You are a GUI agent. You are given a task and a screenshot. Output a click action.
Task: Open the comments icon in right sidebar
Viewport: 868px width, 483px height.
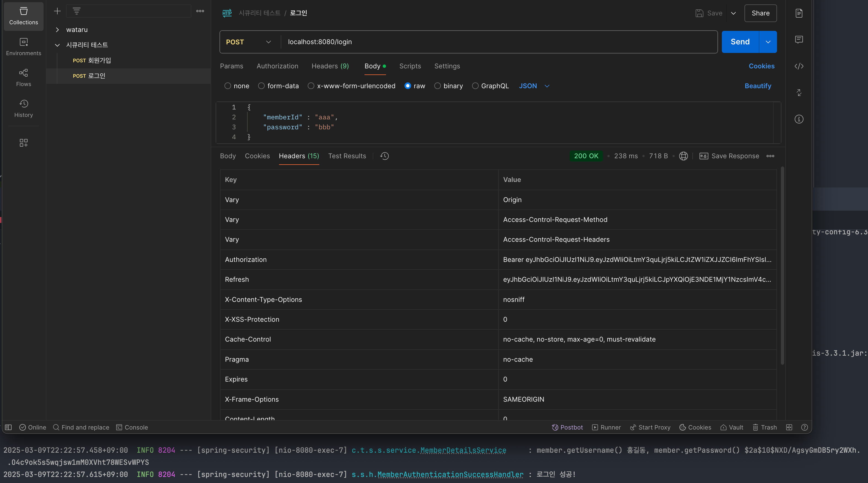pyautogui.click(x=799, y=40)
